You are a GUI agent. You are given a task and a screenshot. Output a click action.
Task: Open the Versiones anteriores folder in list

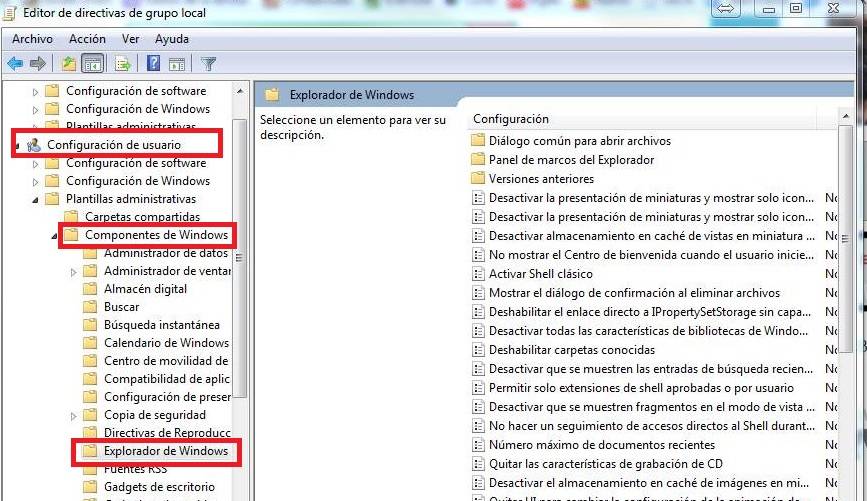(x=540, y=179)
